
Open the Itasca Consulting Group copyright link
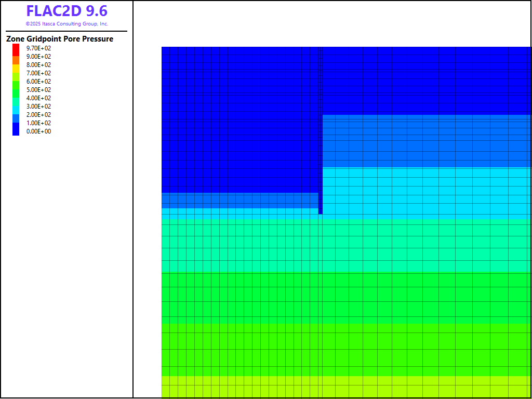[x=66, y=24]
